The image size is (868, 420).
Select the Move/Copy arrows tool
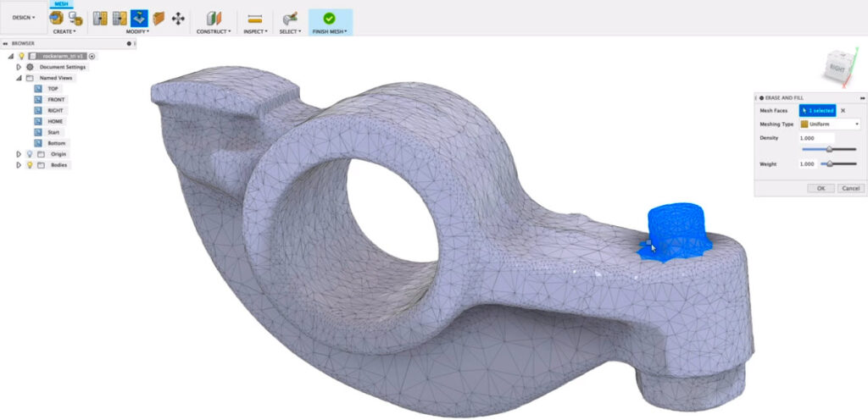178,19
